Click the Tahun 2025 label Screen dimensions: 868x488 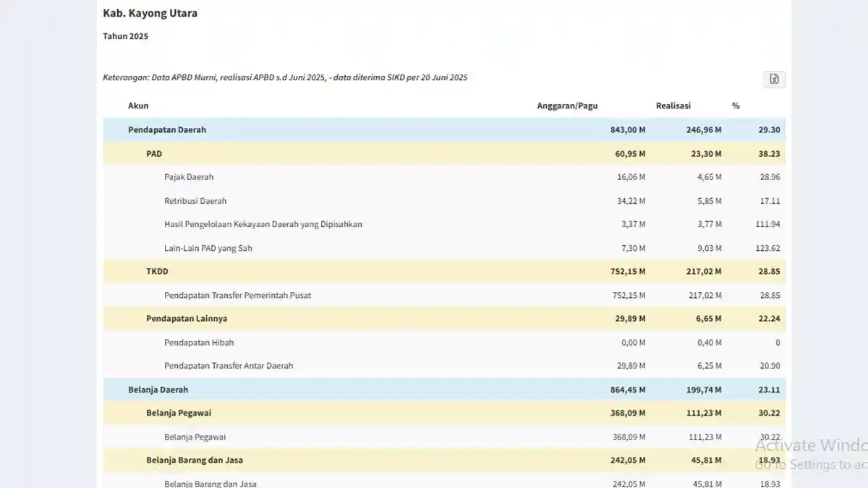pyautogui.click(x=126, y=36)
